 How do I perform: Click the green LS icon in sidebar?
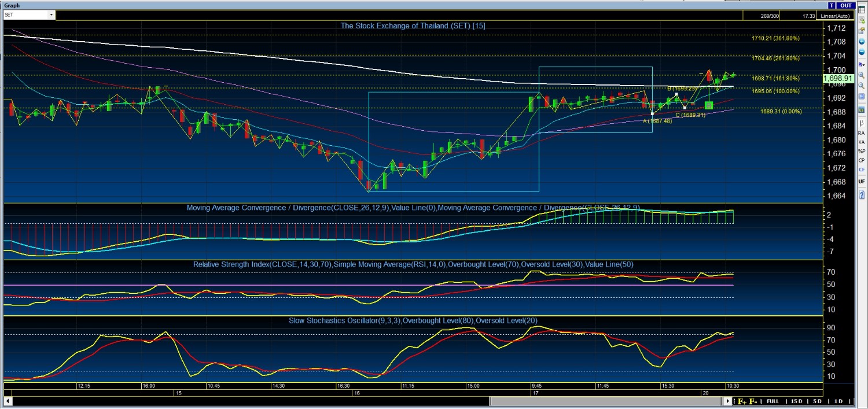click(862, 110)
